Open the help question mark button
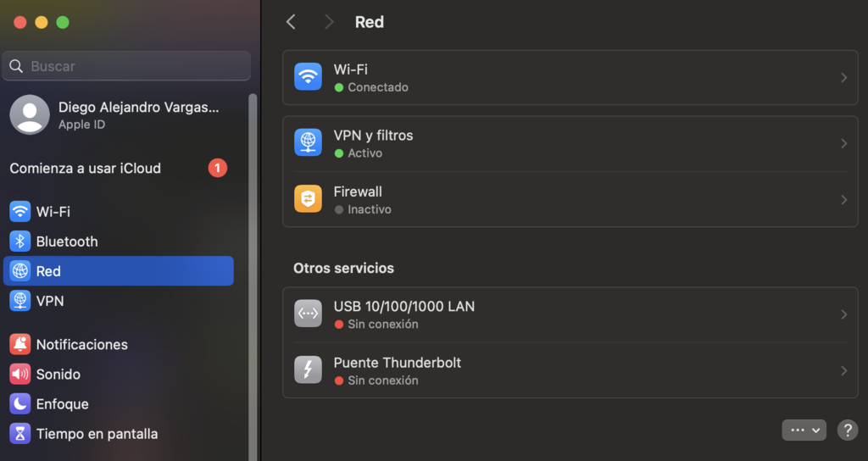868x461 pixels. point(847,430)
